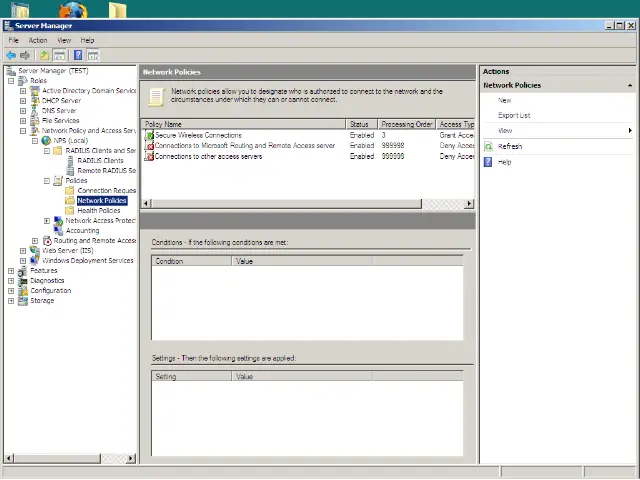
Task: Collapse the Policies node
Action: pos(47,180)
